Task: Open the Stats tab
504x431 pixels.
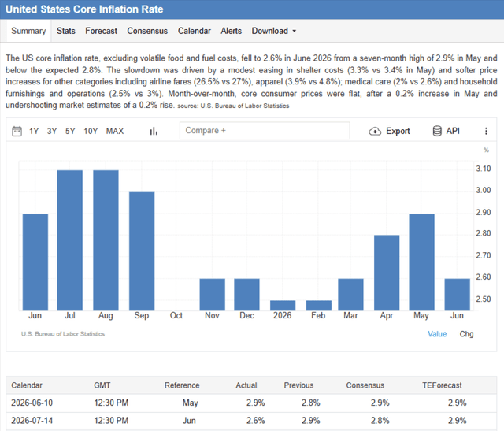Action: pos(66,31)
